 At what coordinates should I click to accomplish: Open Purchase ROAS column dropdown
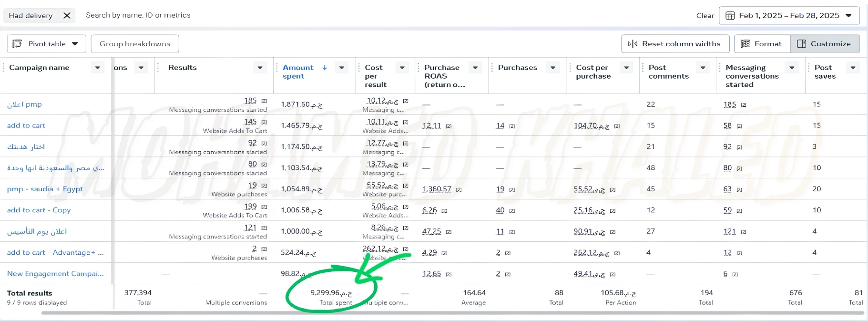[x=475, y=68]
